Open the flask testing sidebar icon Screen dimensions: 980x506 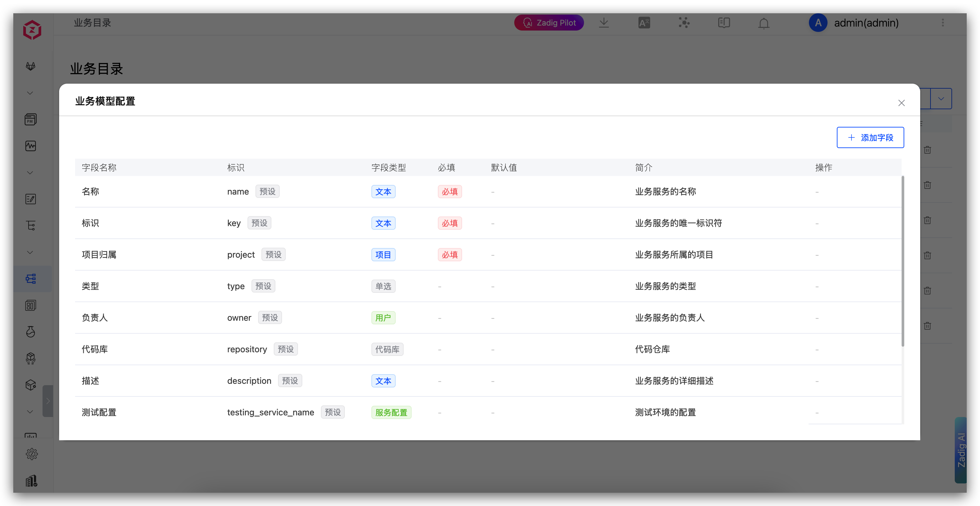(31, 331)
